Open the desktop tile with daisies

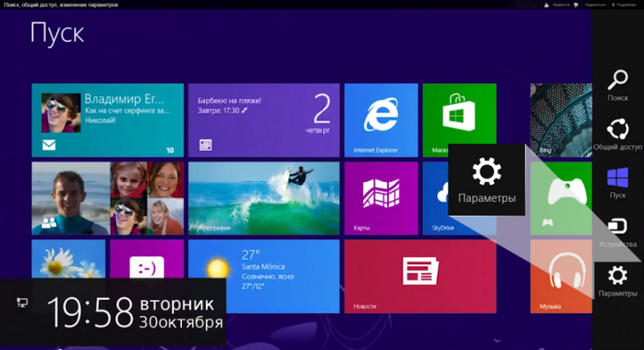coord(68,259)
